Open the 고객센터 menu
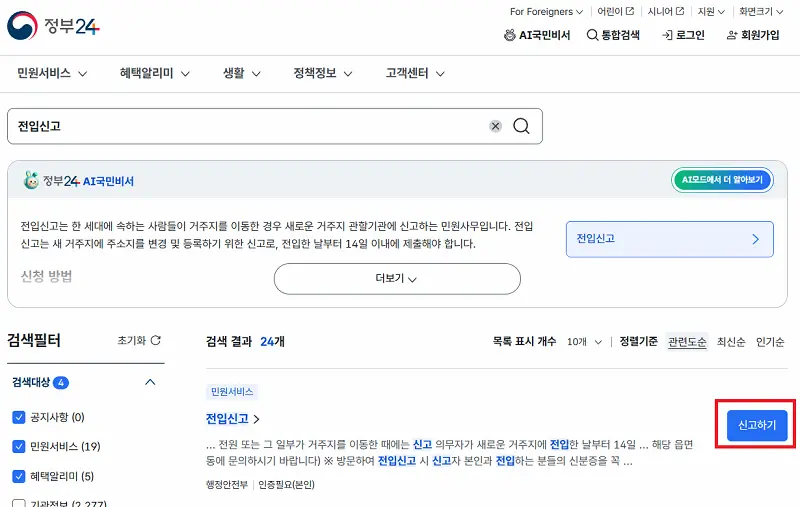Screen dimensions: 800x507 click(x=415, y=73)
